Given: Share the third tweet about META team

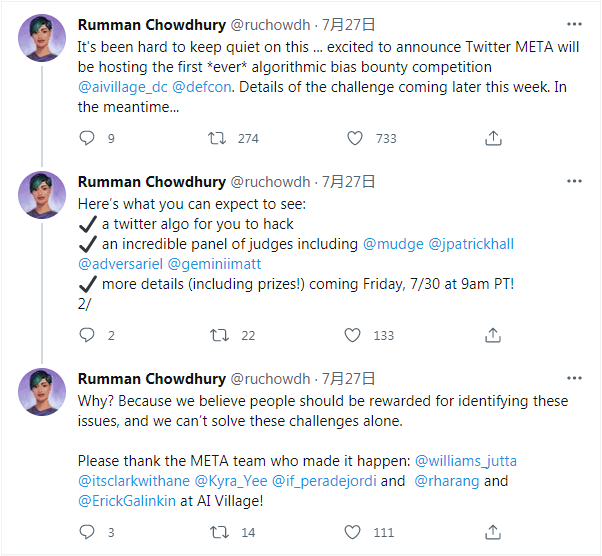Looking at the screenshot, I should [x=493, y=533].
